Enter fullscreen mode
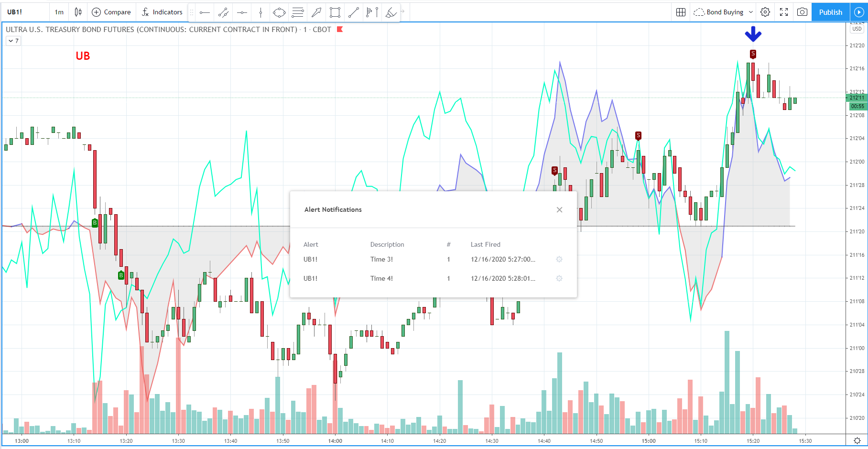Image resolution: width=868 pixels, height=449 pixels. tap(784, 12)
